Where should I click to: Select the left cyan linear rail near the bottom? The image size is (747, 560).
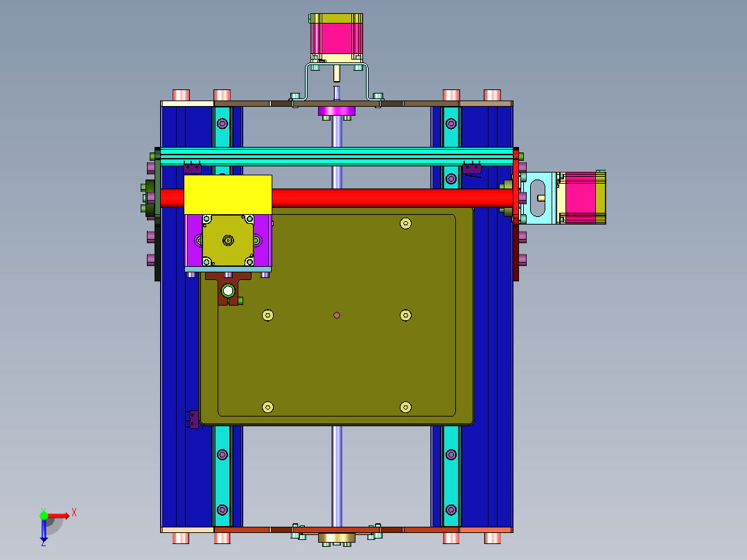(x=222, y=475)
